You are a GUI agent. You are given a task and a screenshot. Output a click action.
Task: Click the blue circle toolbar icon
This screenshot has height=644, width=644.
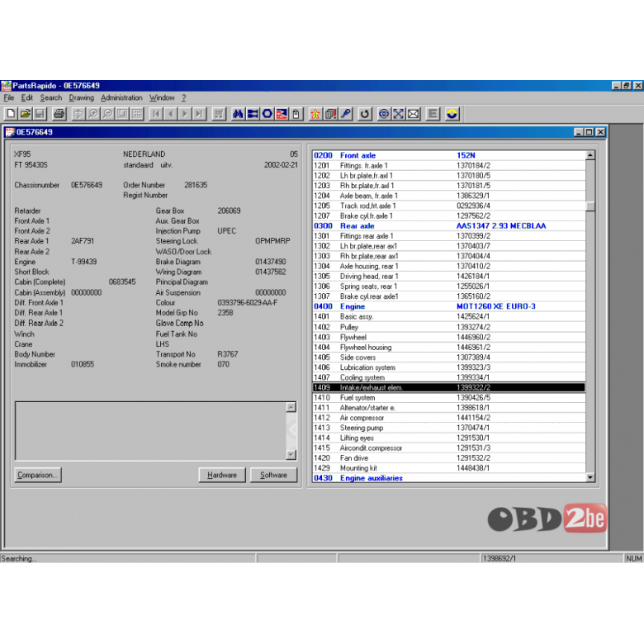(x=267, y=114)
